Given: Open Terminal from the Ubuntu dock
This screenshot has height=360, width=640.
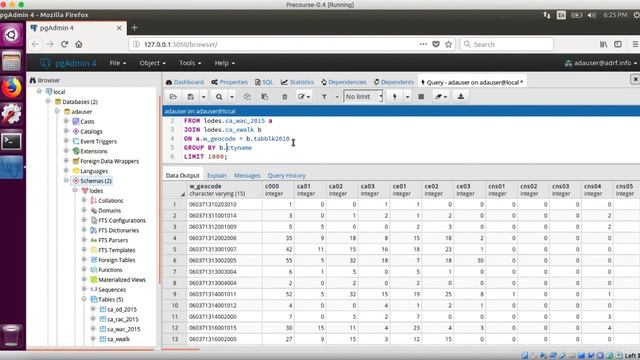Looking at the screenshot, I should [11, 141].
